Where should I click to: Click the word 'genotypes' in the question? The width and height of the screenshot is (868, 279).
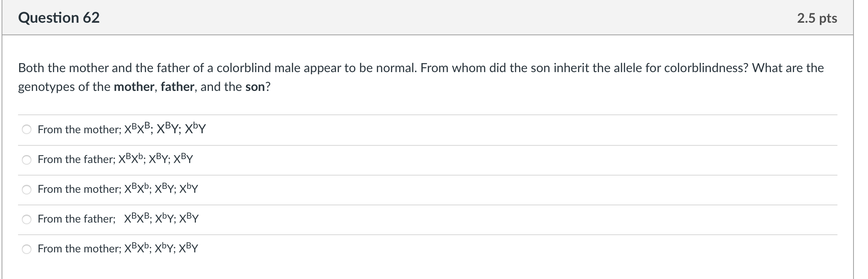pos(47,87)
